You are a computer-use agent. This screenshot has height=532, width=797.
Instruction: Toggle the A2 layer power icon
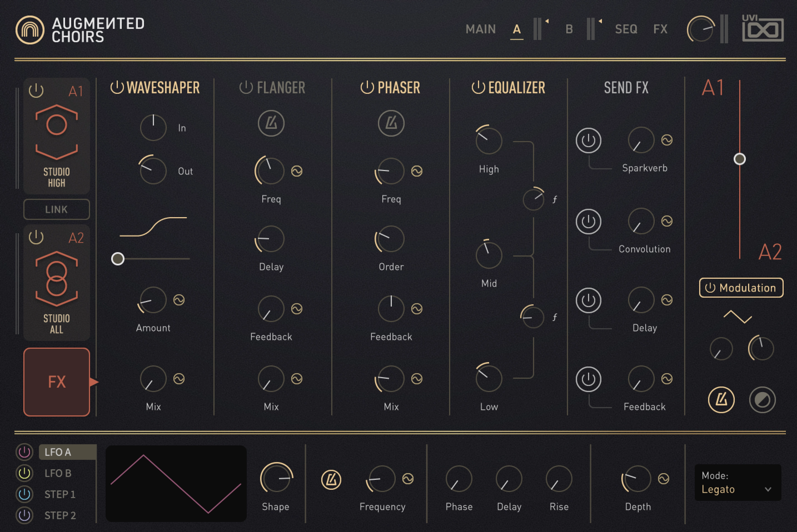pyautogui.click(x=36, y=237)
